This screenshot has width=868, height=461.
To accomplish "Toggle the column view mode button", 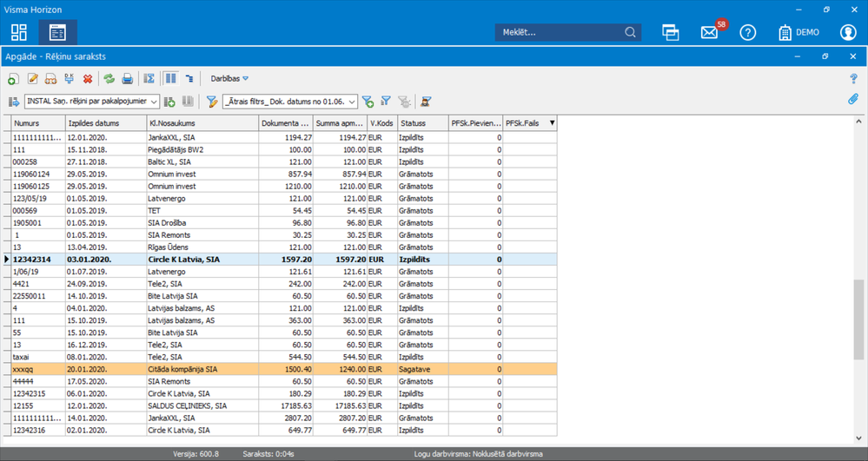I will click(x=171, y=79).
